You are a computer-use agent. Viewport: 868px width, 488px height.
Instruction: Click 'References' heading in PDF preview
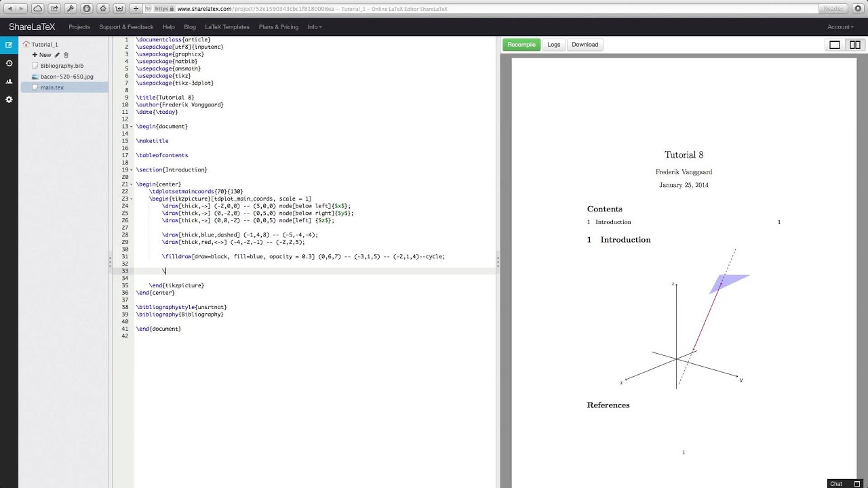point(608,405)
